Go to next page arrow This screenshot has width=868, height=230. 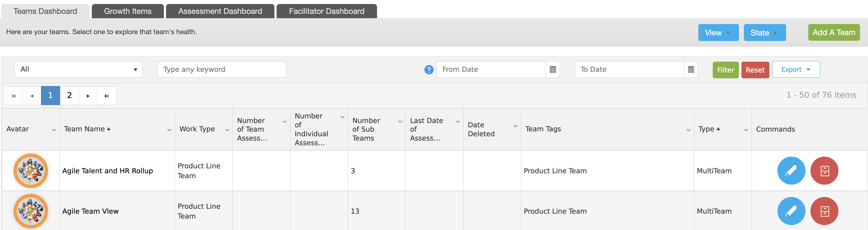[88, 96]
